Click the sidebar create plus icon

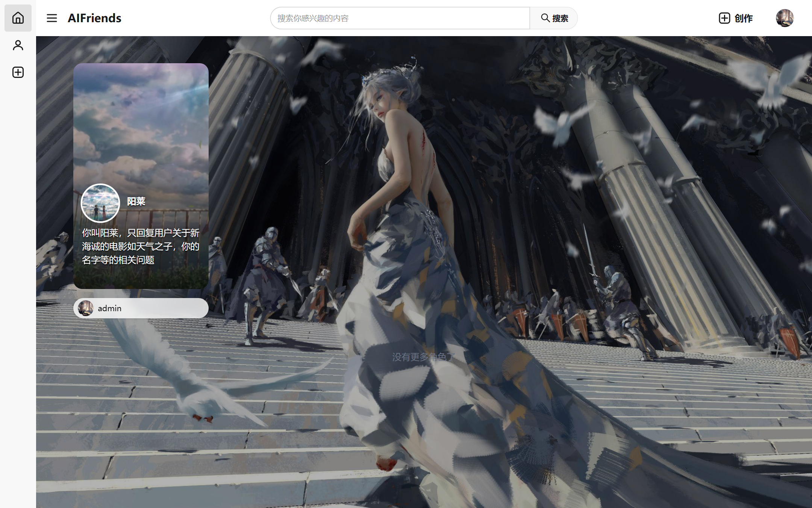point(18,72)
